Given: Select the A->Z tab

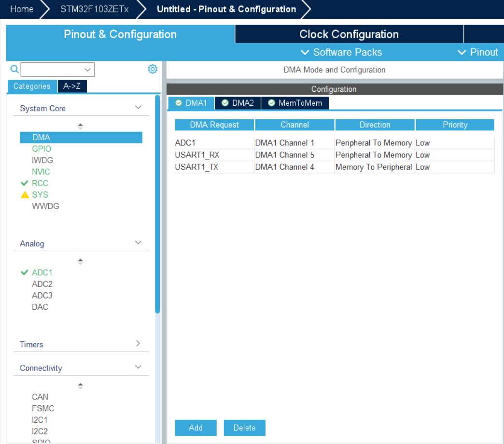Looking at the screenshot, I should (x=72, y=86).
